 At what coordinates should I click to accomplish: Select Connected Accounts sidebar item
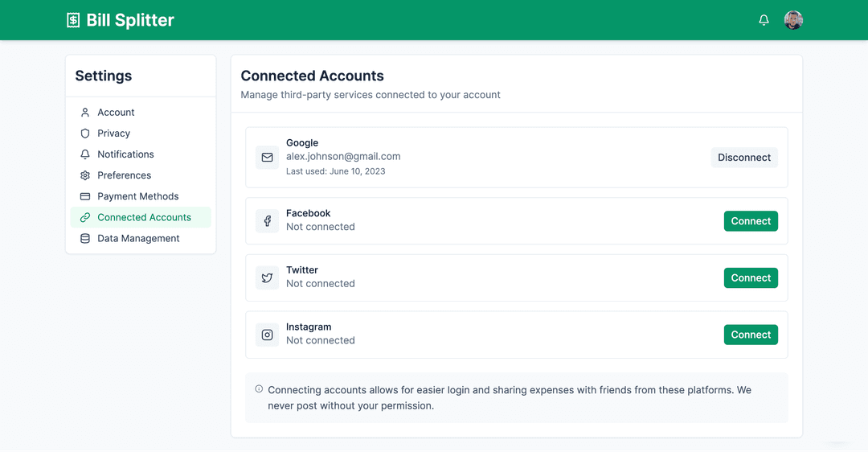(144, 217)
